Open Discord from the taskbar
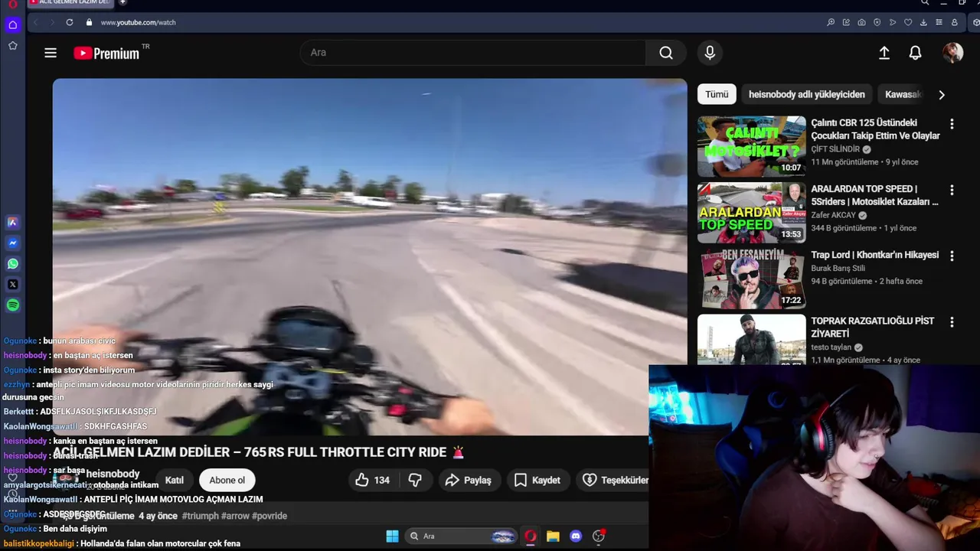The image size is (980, 551). coord(576,536)
